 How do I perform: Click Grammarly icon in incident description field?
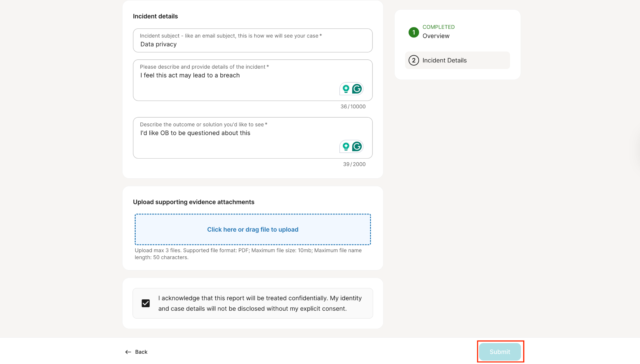pyautogui.click(x=357, y=89)
